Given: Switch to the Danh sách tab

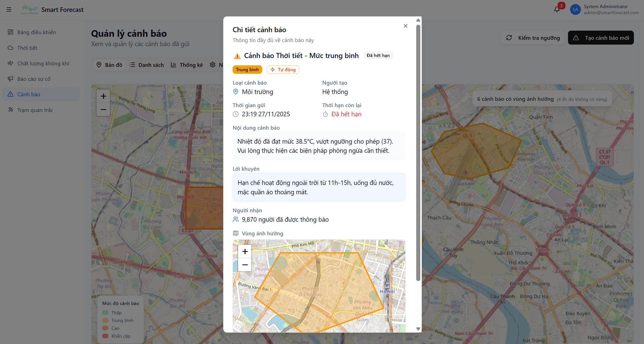Looking at the screenshot, I should (x=147, y=65).
